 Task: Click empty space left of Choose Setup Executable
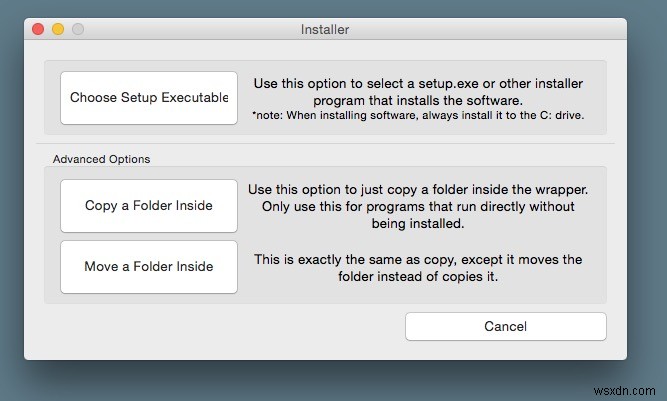point(52,98)
